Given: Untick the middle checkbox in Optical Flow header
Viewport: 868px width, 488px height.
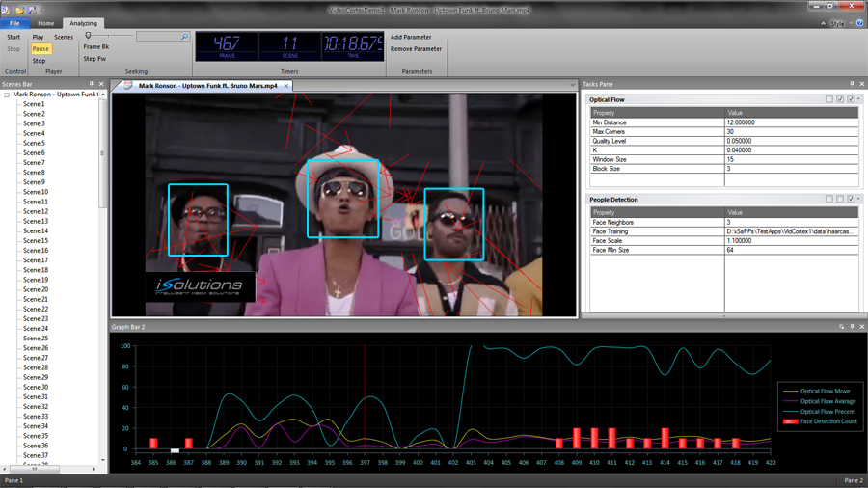Looking at the screenshot, I should (840, 99).
